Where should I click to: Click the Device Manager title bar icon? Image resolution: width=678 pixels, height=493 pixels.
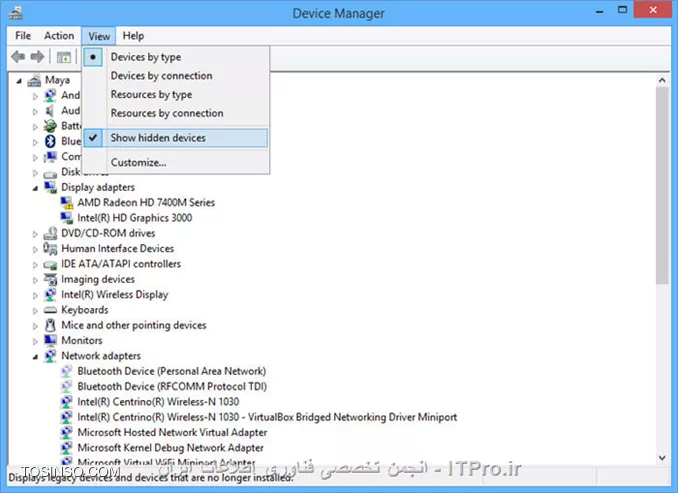tap(15, 13)
